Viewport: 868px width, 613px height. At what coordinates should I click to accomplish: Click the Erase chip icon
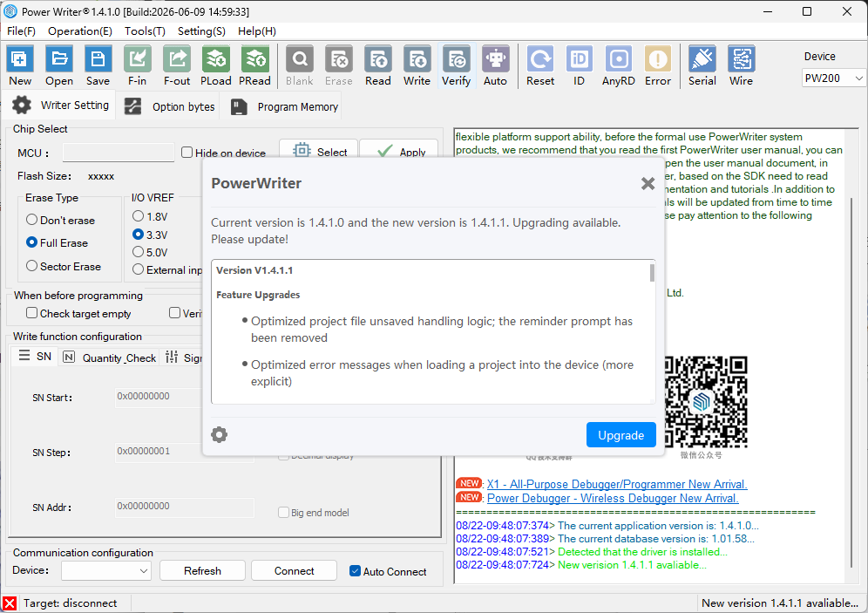339,65
